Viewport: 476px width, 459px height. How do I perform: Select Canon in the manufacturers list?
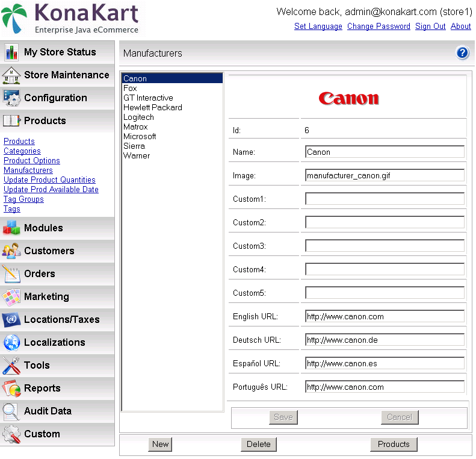[x=173, y=79]
